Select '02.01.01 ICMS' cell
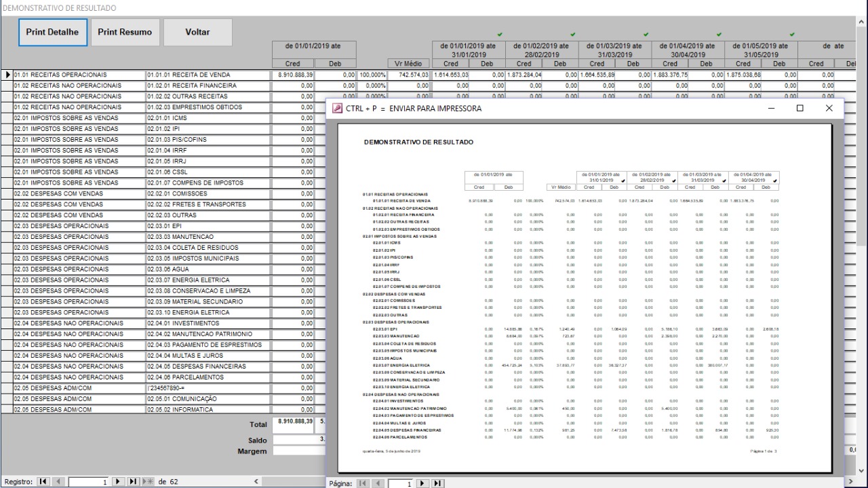This screenshot has width=868, height=488. (x=208, y=118)
